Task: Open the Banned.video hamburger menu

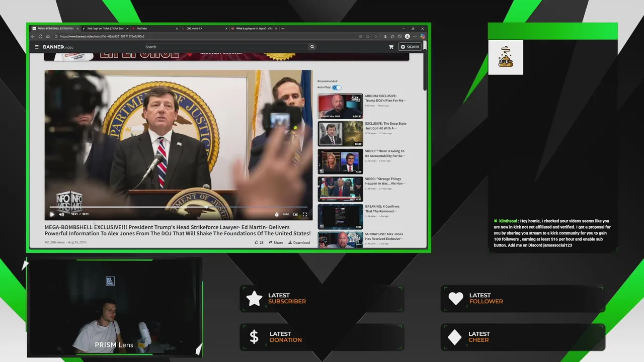Action: click(x=36, y=47)
